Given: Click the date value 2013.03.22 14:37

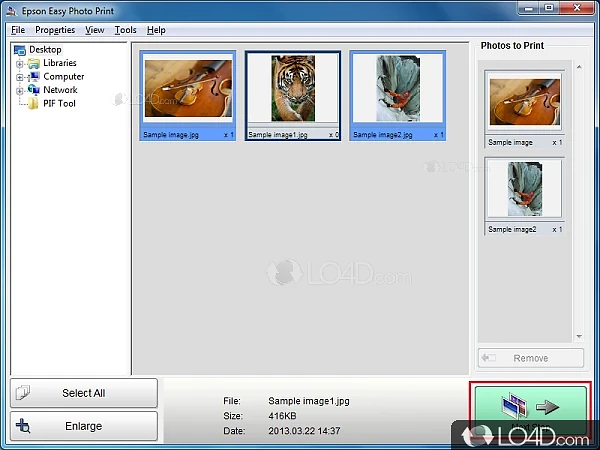Looking at the screenshot, I should 304,431.
